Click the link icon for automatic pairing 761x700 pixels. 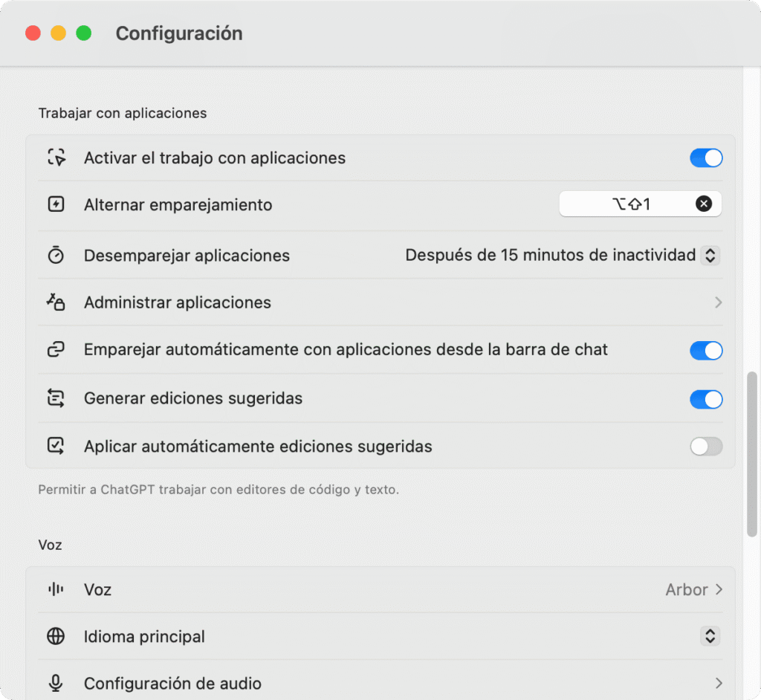click(56, 351)
